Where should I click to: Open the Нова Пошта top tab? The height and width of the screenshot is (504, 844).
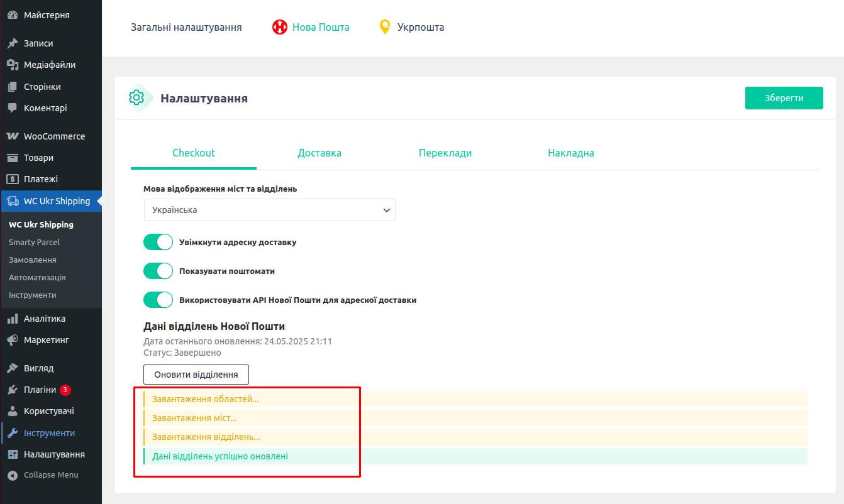pyautogui.click(x=311, y=27)
